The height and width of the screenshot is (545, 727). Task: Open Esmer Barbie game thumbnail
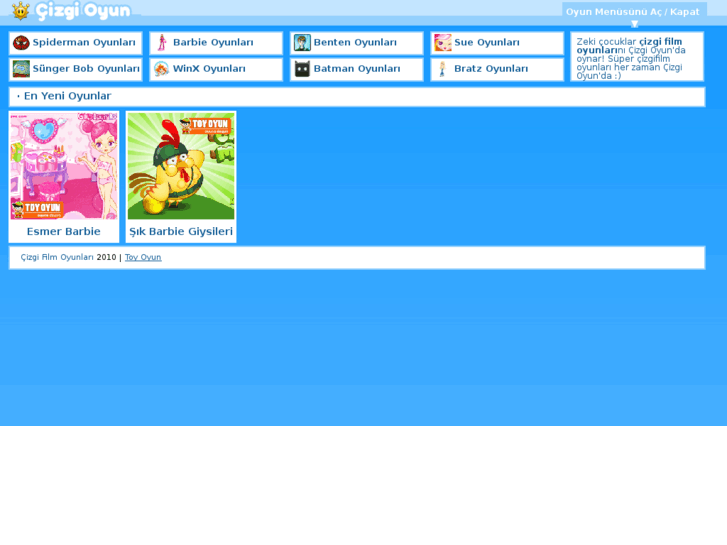[x=64, y=166]
